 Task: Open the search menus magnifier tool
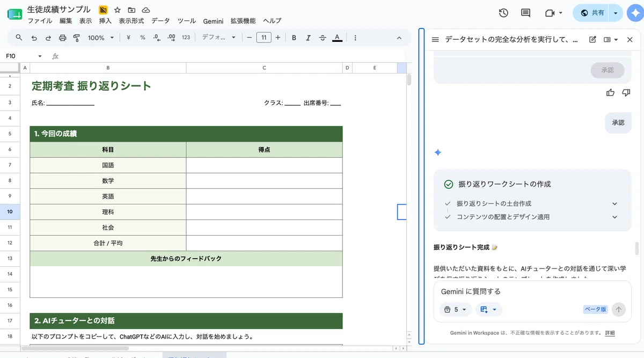point(19,38)
